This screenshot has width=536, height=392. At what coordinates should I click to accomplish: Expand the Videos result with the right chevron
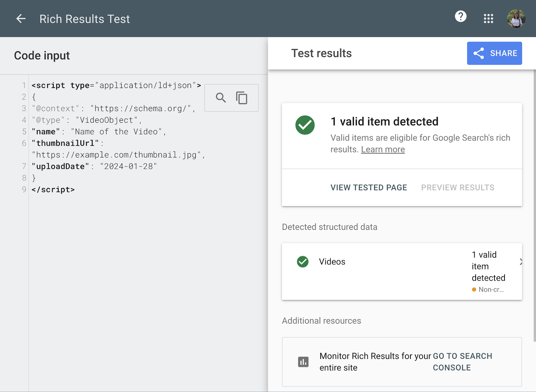coord(521,262)
